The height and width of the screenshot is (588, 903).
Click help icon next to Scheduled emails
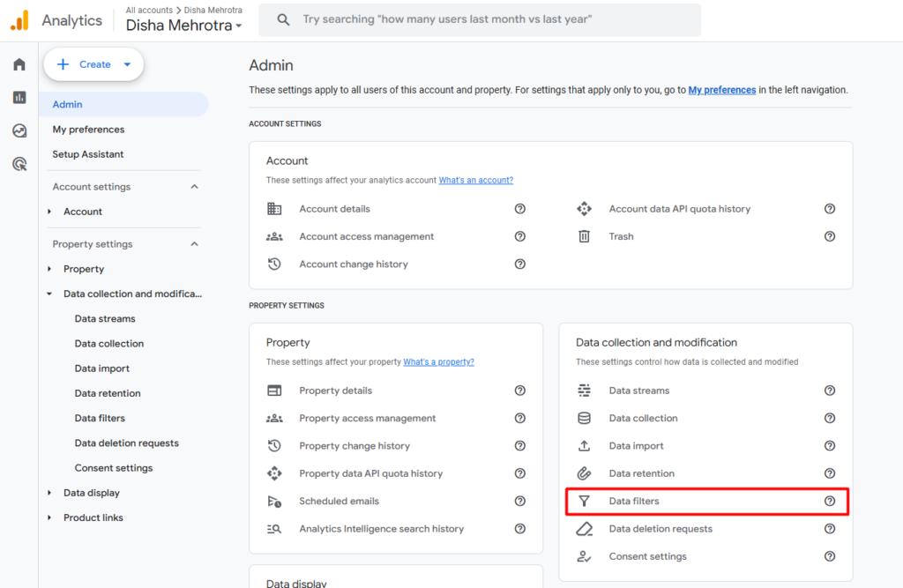pos(519,501)
